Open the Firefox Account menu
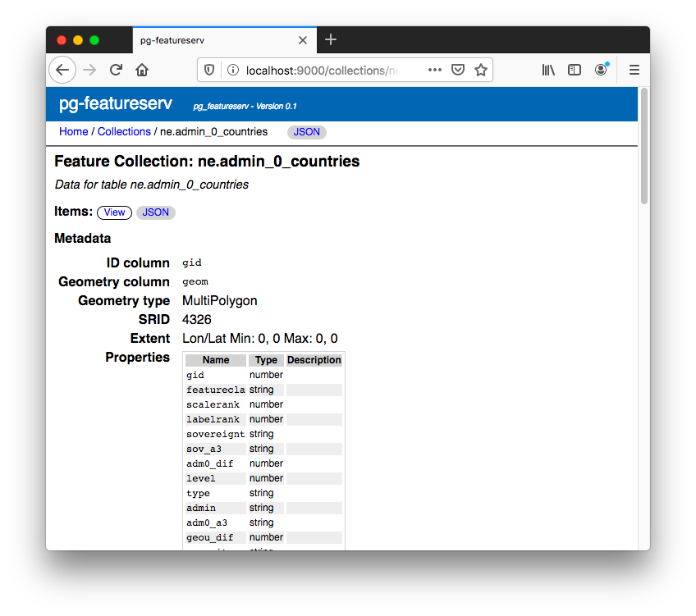The image size is (696, 616). click(x=600, y=70)
